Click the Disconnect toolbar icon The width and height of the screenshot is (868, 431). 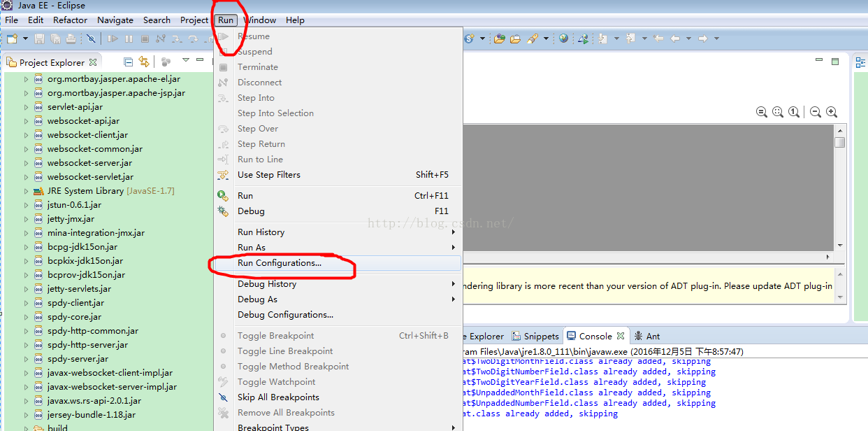pyautogui.click(x=161, y=38)
